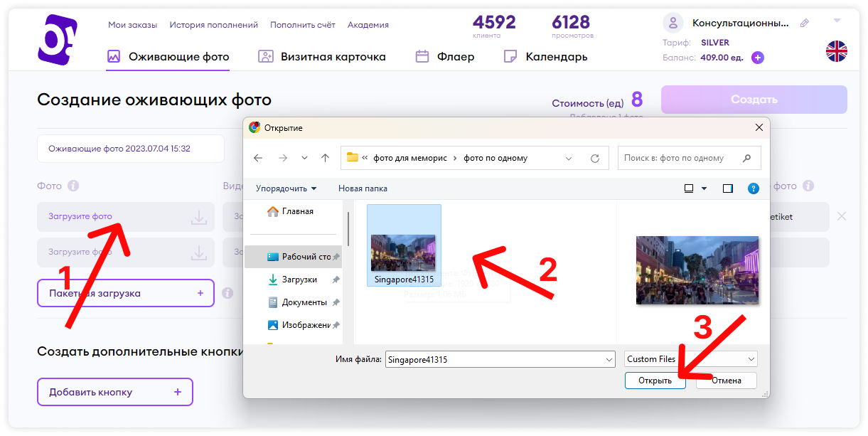
Task: Open the view mode dropdown arrow
Action: point(704,188)
